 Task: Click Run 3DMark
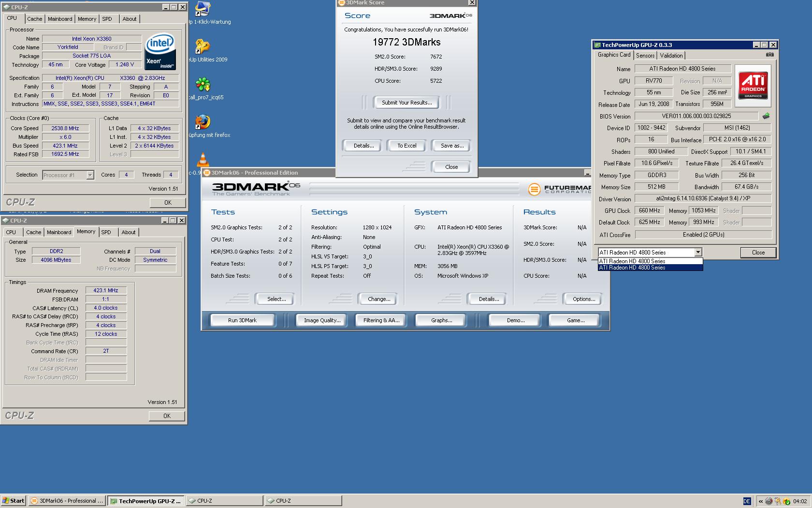click(242, 320)
